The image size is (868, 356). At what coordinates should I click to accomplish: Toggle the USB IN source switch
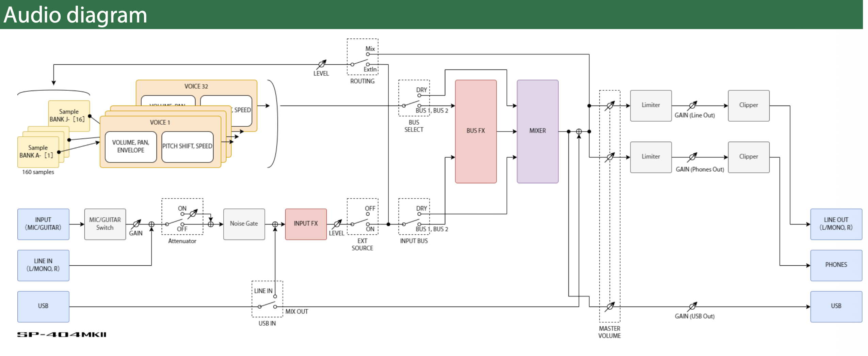267,304
